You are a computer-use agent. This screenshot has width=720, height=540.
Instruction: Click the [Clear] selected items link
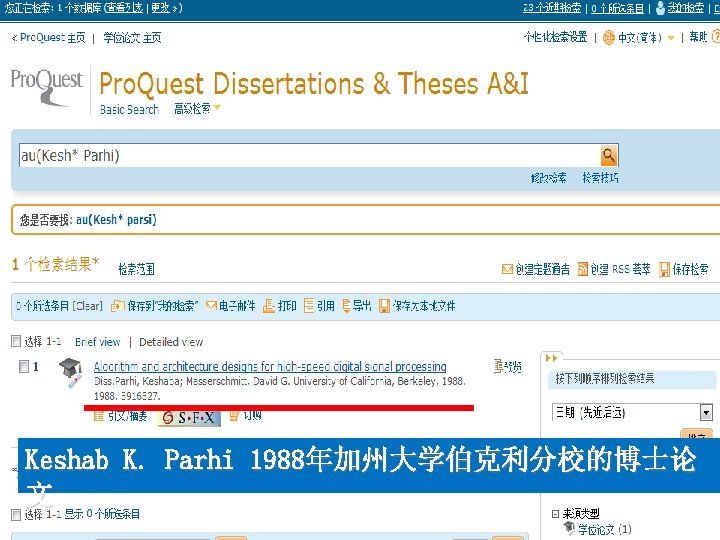87,306
